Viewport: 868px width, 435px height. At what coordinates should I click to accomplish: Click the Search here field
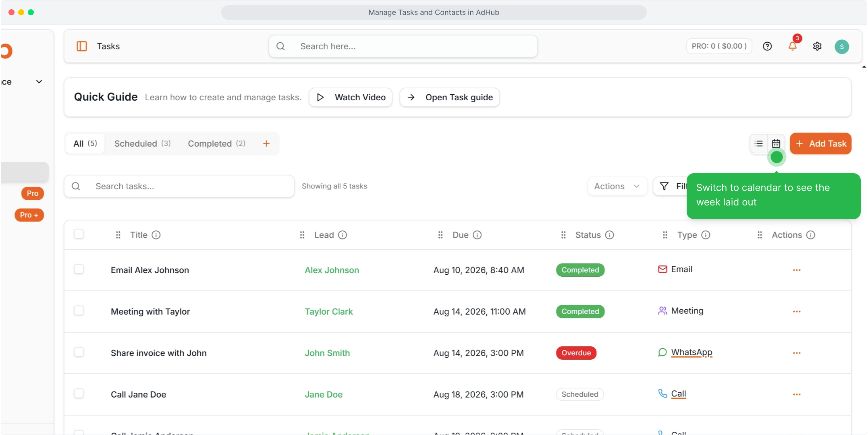point(403,46)
